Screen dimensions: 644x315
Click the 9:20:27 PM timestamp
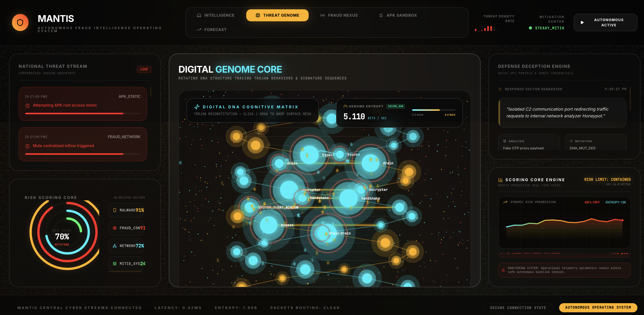(x=615, y=89)
